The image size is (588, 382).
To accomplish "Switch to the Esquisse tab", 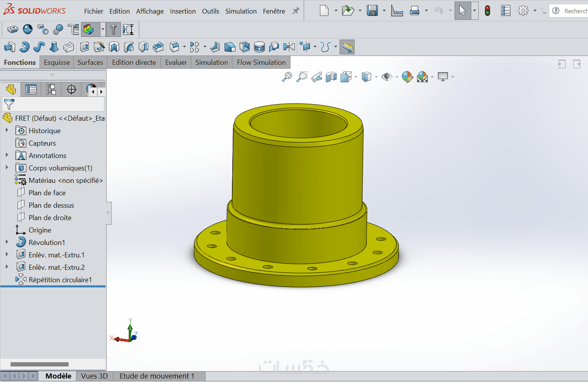I will click(57, 63).
